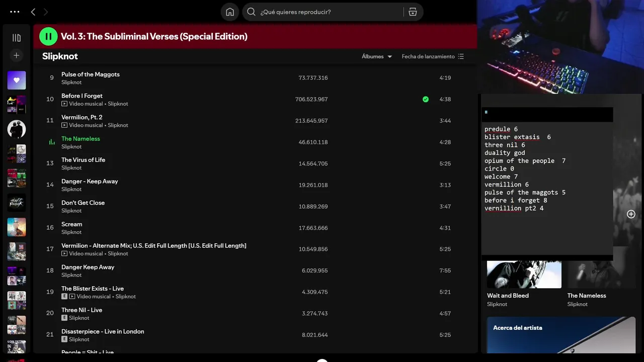Click the playing The Nameless track title
644x362 pixels.
pos(80,139)
